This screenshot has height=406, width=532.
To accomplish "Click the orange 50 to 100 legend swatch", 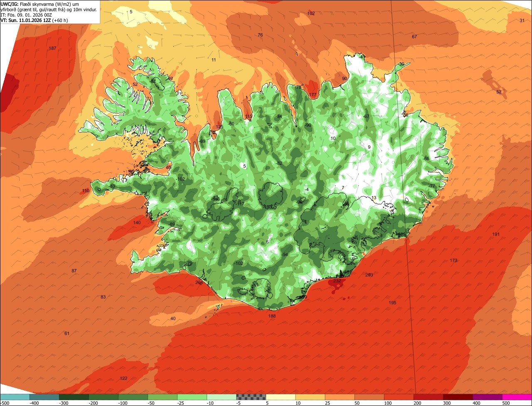I will pos(369,396).
